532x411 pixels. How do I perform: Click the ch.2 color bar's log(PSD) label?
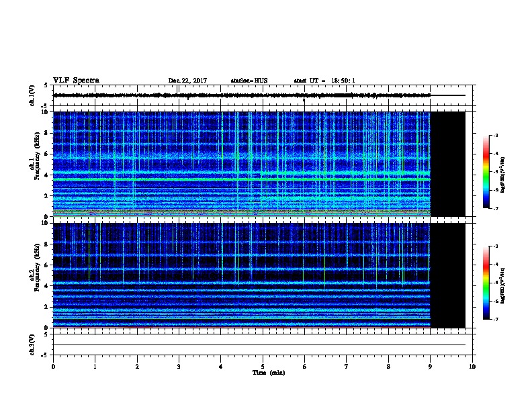pos(502,286)
